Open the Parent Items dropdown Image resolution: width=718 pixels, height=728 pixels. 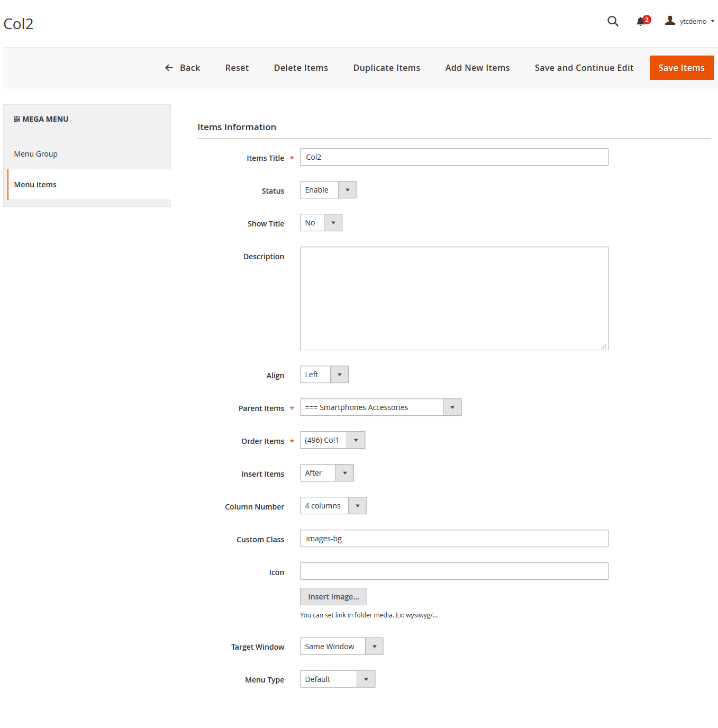tap(381, 407)
